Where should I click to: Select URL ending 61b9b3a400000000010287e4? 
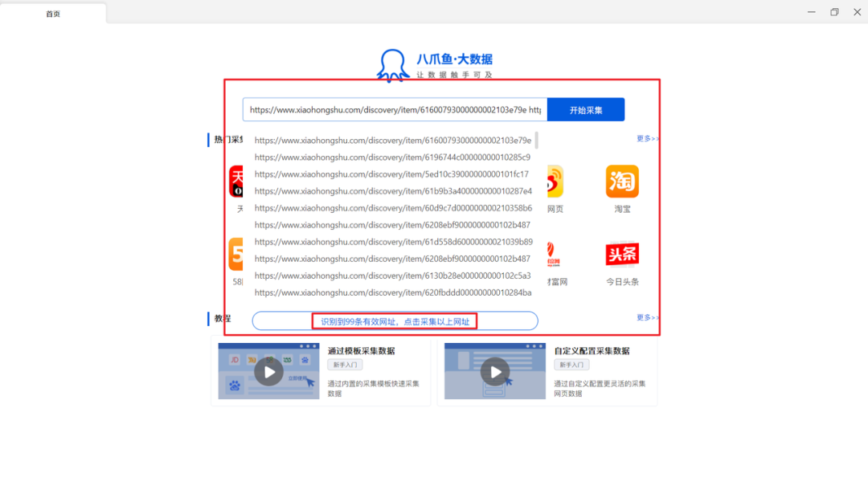393,191
